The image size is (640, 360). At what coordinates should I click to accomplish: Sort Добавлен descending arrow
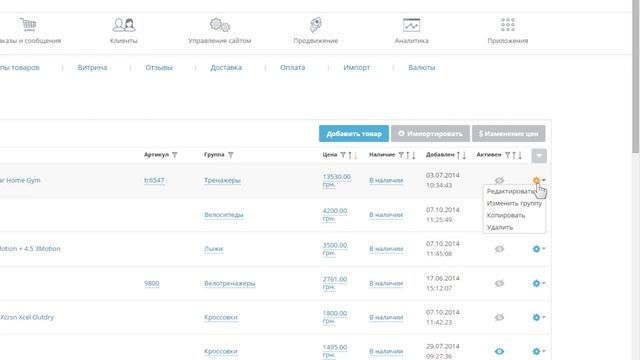(x=464, y=155)
